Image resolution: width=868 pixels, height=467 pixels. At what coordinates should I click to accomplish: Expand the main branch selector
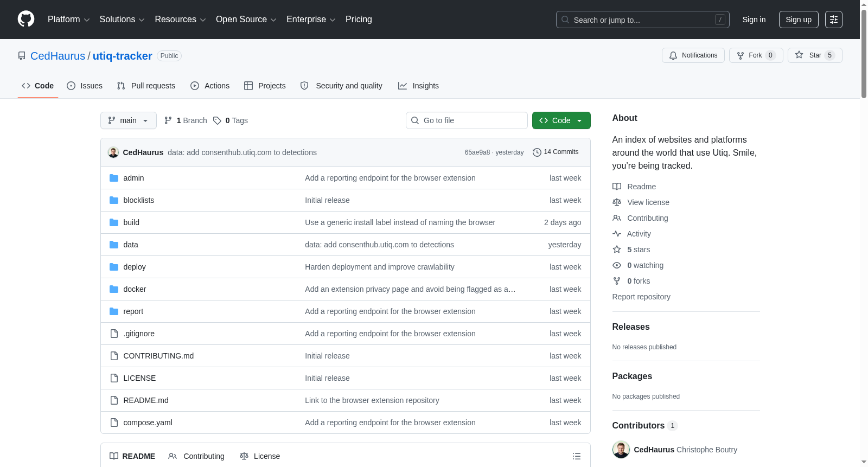click(129, 120)
